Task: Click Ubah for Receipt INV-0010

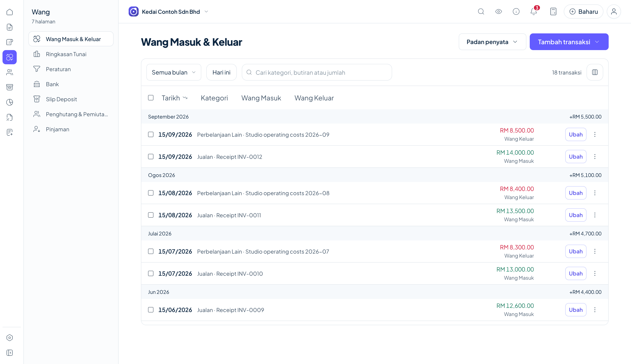Action: (x=576, y=273)
